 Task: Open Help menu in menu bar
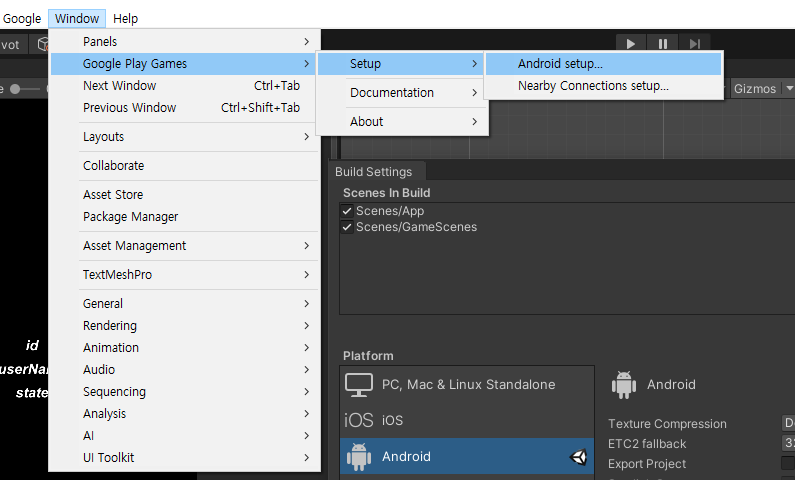tap(125, 19)
